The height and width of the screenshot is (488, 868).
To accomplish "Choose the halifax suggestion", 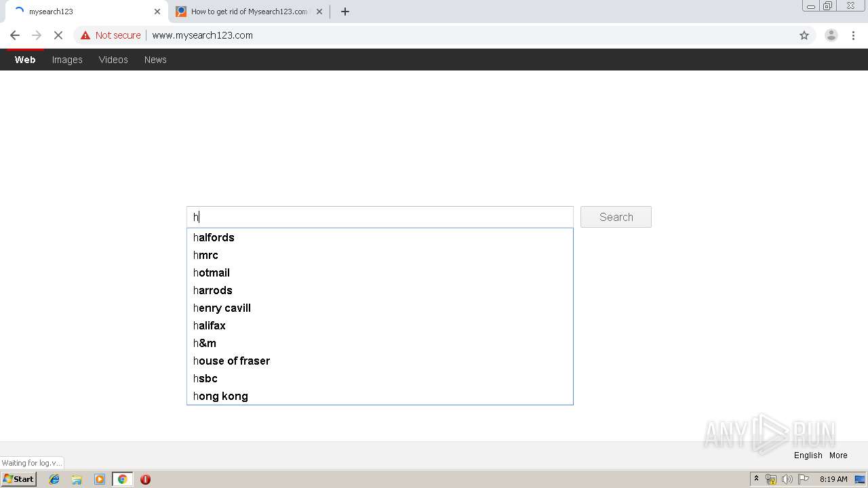I will click(380, 325).
